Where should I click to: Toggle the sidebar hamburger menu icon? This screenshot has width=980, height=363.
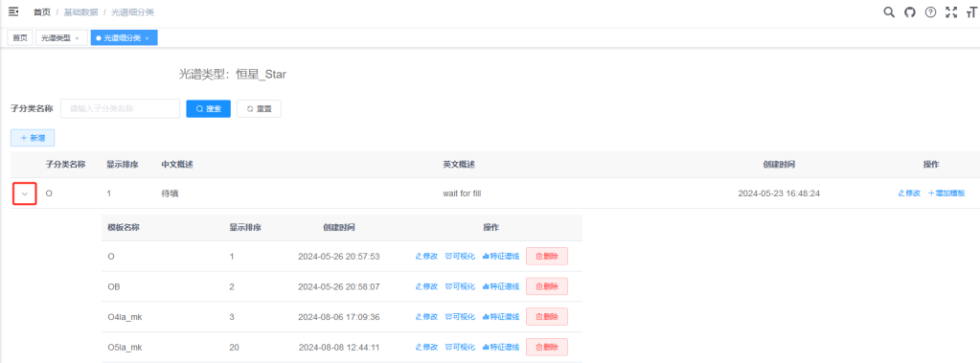(x=13, y=11)
